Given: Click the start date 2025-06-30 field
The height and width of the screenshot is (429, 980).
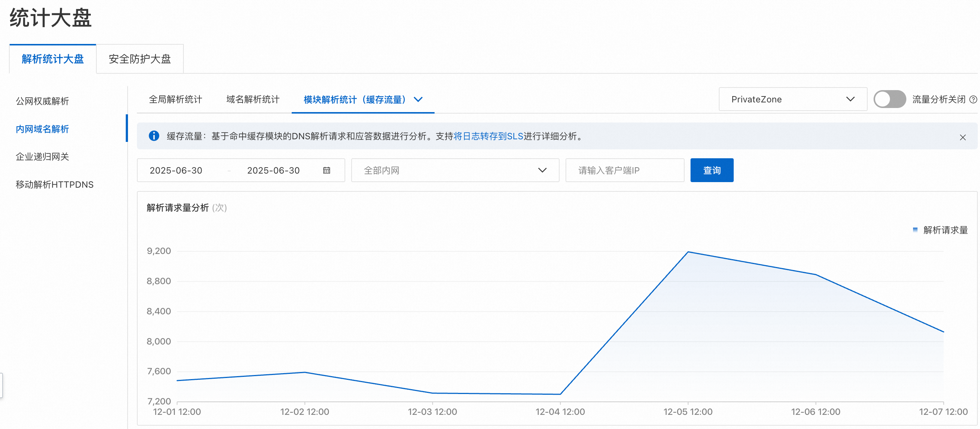Looking at the screenshot, I should point(176,170).
